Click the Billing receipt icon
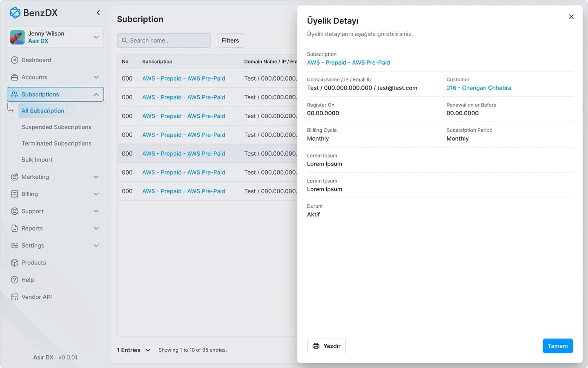This screenshot has height=368, width=588. tap(15, 194)
